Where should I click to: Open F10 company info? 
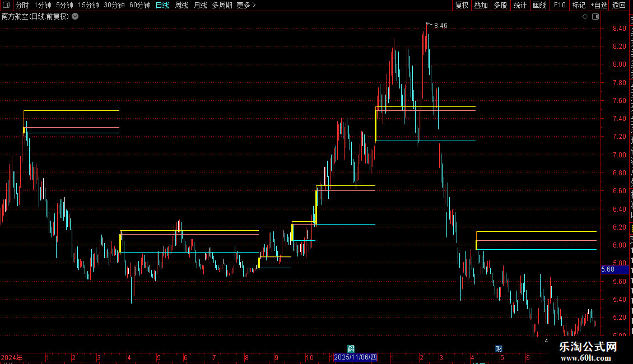560,5
